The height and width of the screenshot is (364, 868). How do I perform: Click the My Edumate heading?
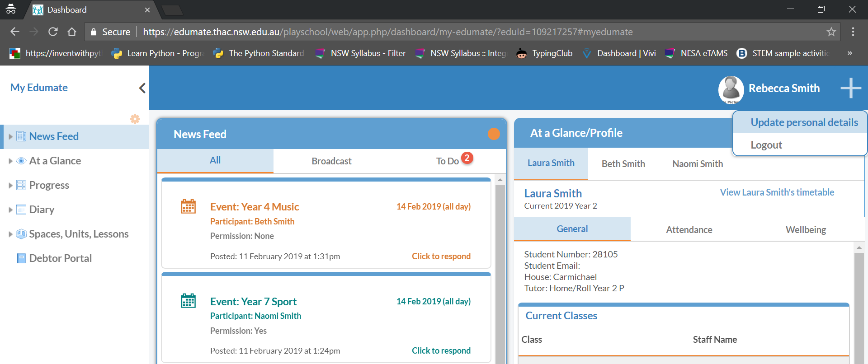(x=39, y=88)
